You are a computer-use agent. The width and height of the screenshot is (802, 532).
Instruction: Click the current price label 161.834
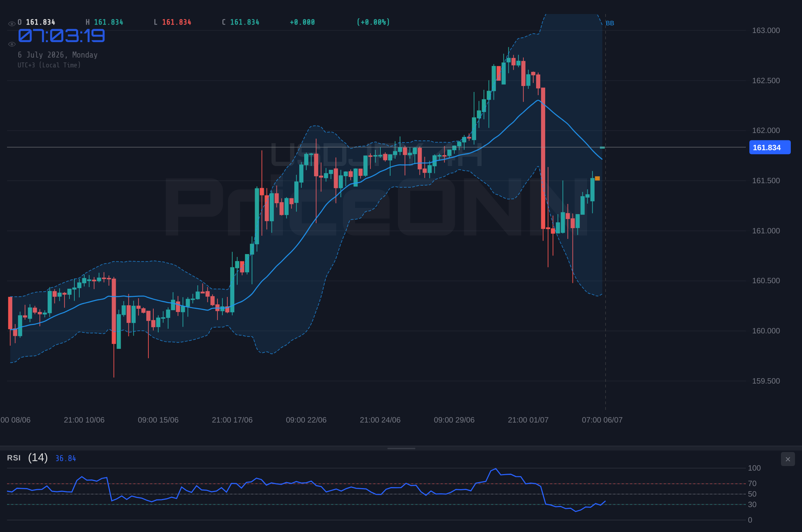pos(770,147)
